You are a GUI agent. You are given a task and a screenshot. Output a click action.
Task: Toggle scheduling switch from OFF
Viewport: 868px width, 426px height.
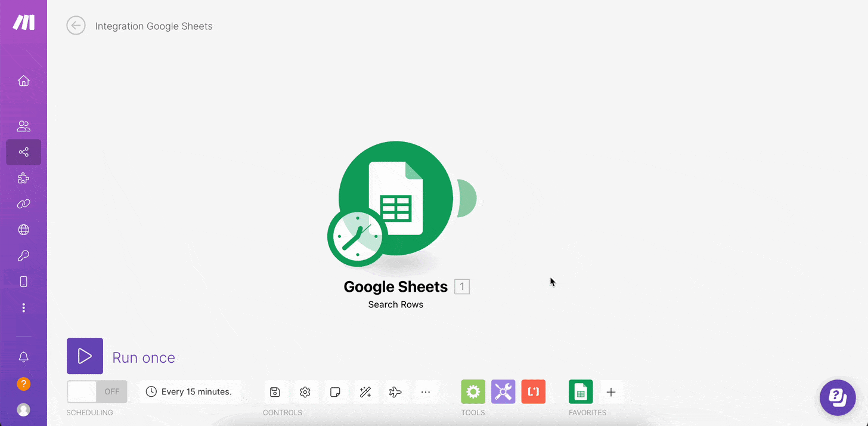[x=97, y=392]
